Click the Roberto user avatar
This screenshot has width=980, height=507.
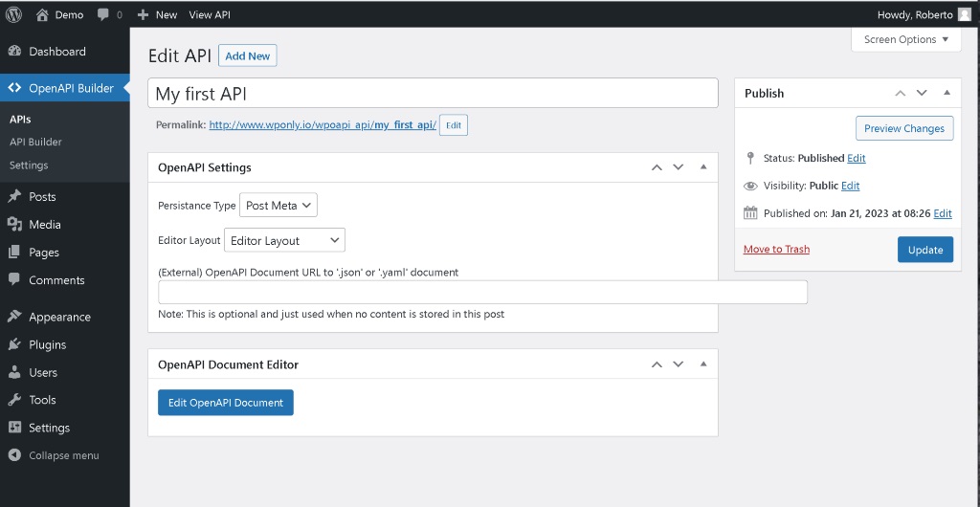[965, 14]
